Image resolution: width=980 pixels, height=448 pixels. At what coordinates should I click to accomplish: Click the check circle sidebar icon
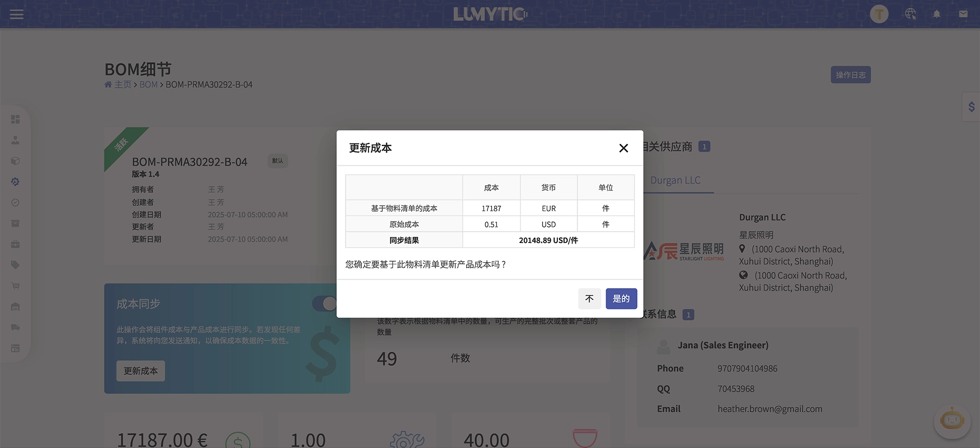pos(15,203)
